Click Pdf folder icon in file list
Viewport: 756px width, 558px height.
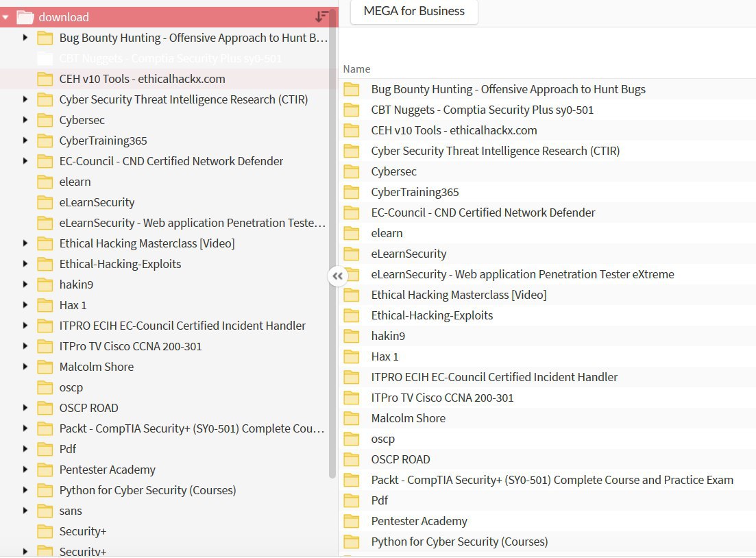pos(352,500)
